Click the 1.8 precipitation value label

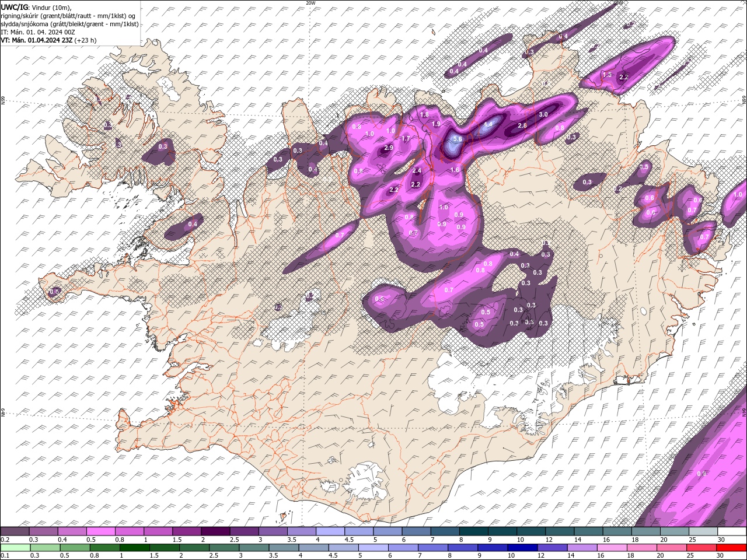[x=424, y=114]
